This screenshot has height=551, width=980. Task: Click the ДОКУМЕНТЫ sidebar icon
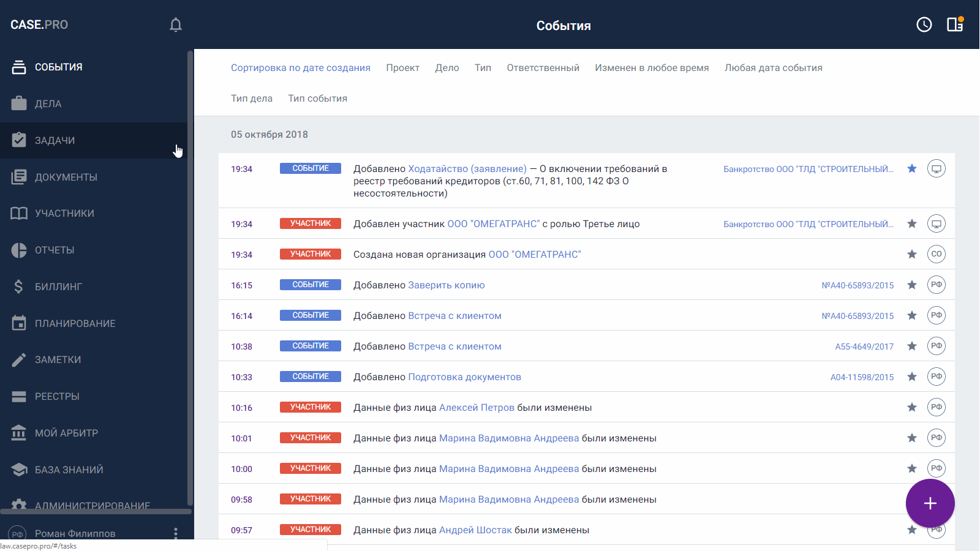19,177
